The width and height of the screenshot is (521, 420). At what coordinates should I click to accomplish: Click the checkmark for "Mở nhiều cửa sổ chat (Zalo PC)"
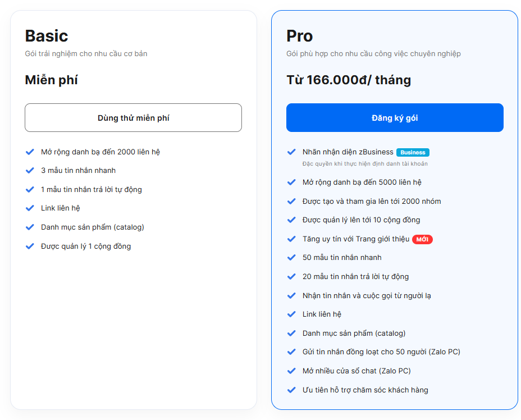pyautogui.click(x=291, y=371)
